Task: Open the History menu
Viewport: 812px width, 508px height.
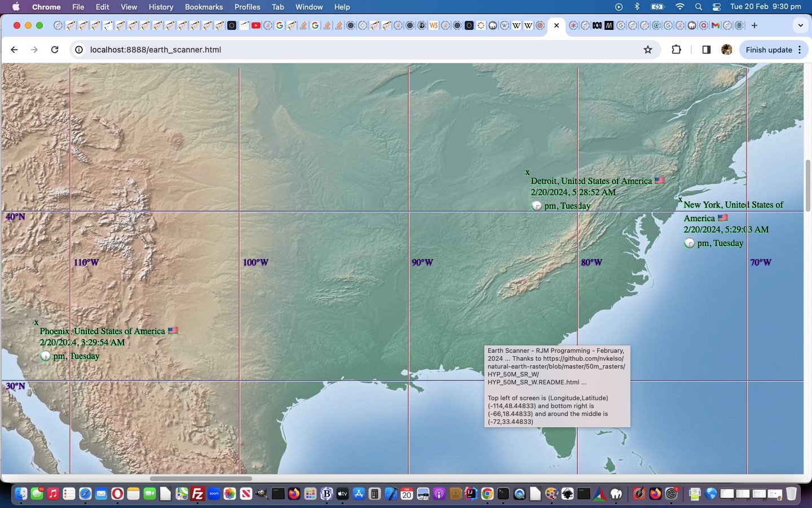Action: (x=161, y=7)
